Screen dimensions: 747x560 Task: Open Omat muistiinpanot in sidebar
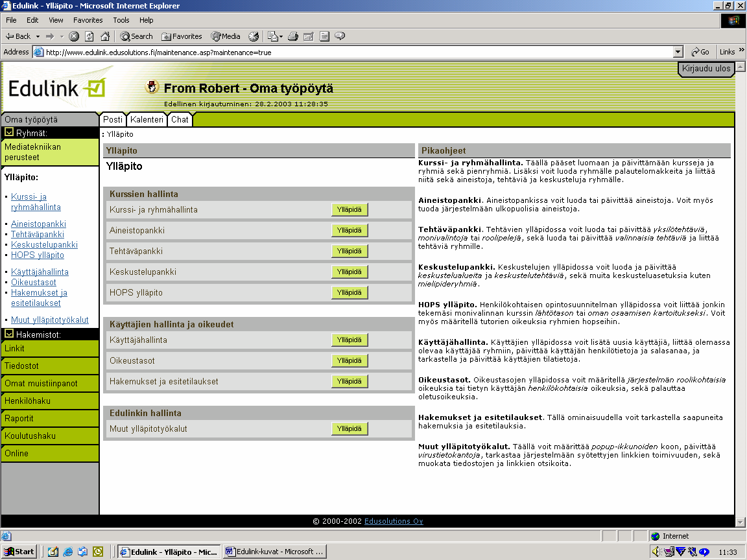point(49,383)
